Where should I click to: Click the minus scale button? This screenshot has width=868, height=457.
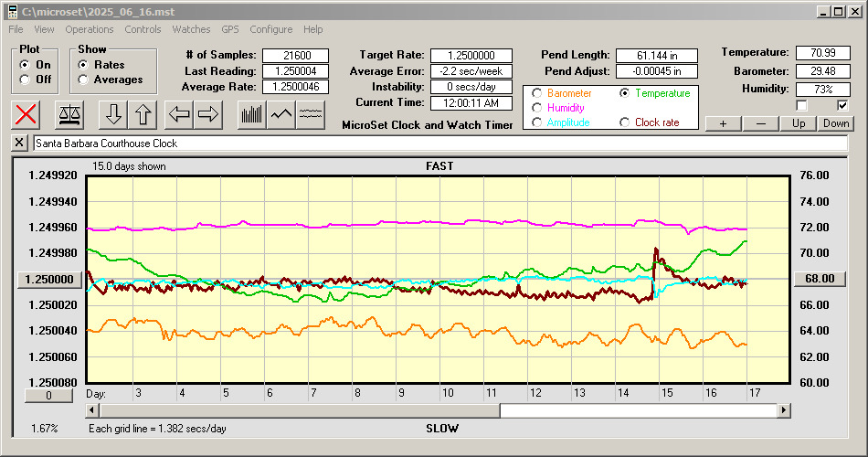[x=760, y=123]
